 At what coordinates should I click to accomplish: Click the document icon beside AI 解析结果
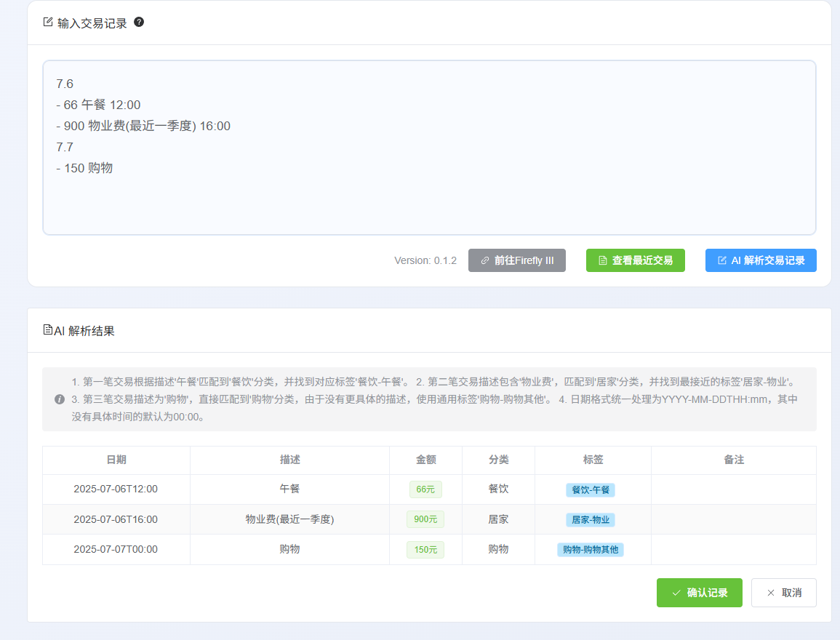tap(48, 330)
